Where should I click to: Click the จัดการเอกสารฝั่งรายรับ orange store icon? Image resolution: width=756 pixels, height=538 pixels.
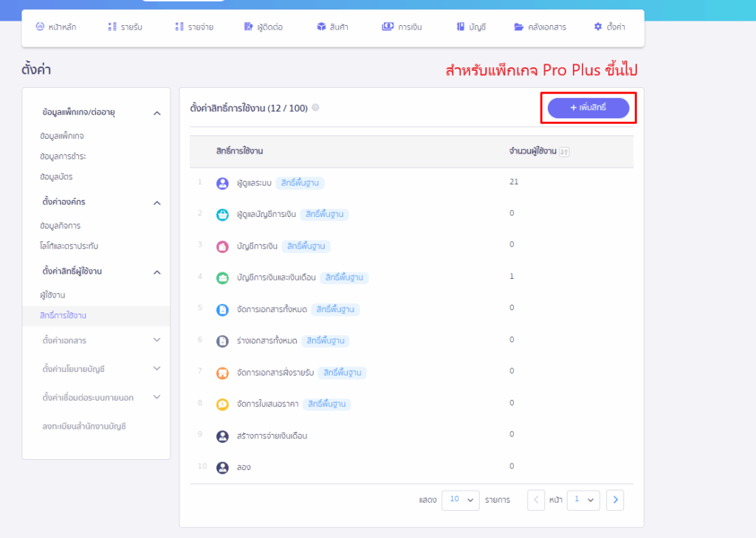click(222, 373)
